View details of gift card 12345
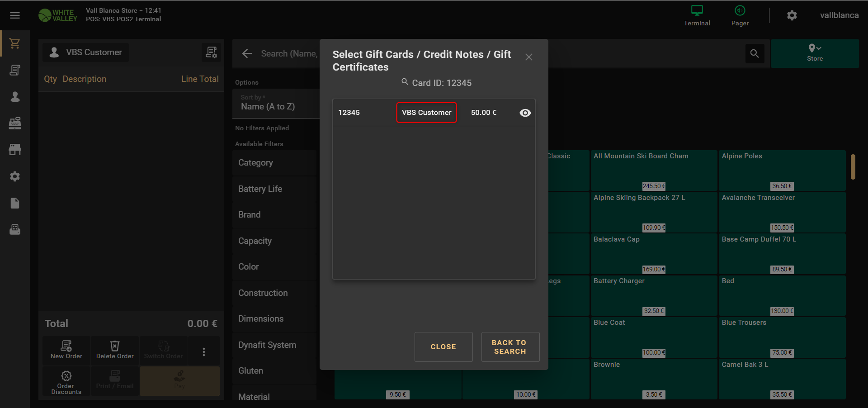The width and height of the screenshot is (868, 408). click(x=525, y=113)
